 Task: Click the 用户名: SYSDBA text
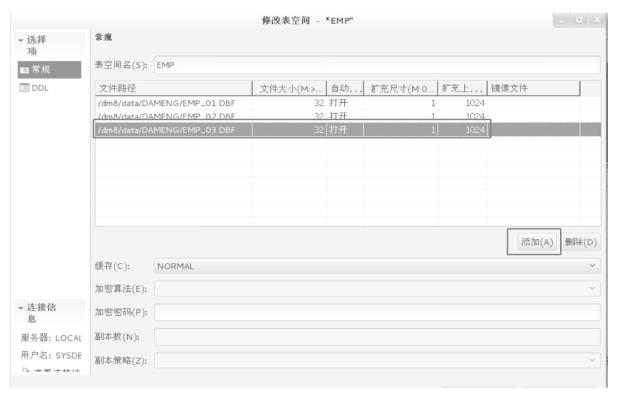point(51,355)
